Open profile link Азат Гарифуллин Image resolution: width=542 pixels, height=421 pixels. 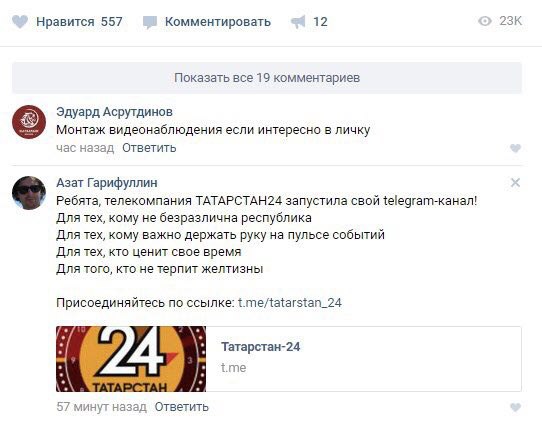click(107, 183)
